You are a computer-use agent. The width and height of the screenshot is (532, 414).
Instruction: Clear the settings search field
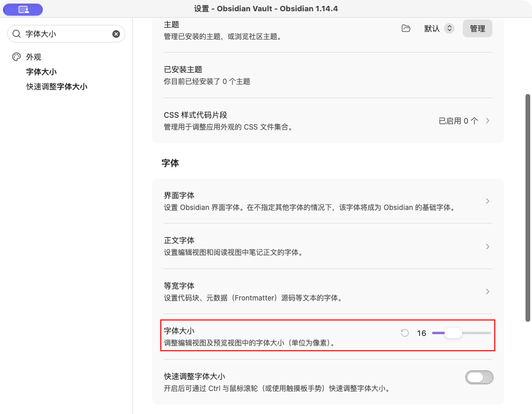116,34
